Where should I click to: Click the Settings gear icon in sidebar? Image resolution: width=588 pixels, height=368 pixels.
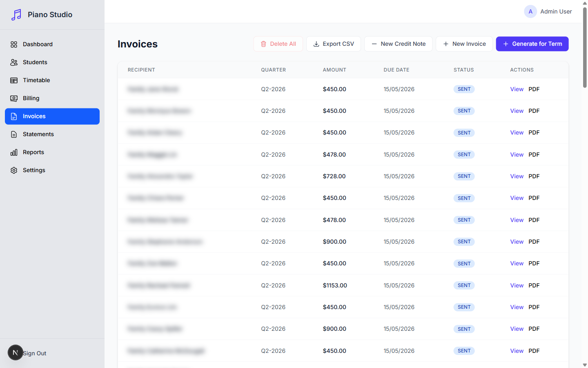(x=14, y=170)
